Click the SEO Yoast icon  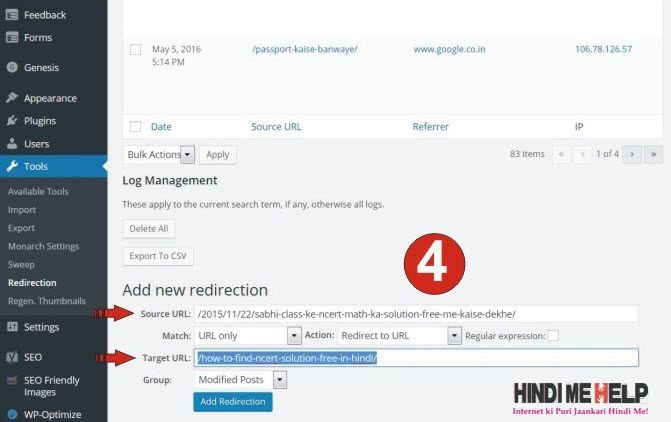point(12,357)
